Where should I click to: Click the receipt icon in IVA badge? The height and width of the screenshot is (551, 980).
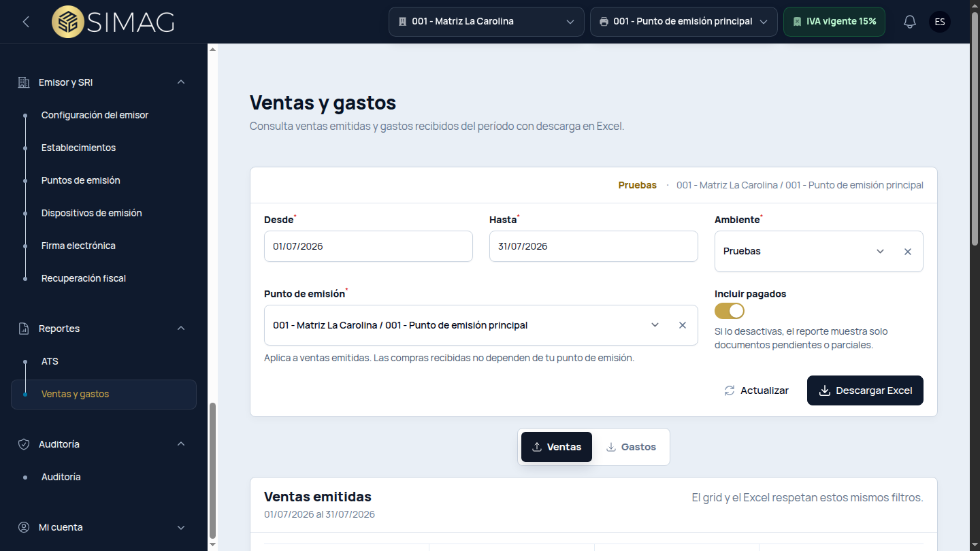[x=797, y=22]
